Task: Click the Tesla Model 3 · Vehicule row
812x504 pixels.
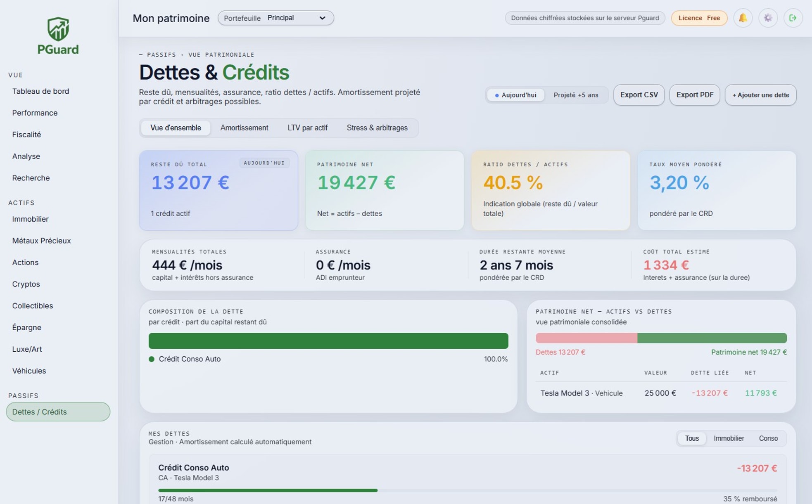Action: click(661, 393)
